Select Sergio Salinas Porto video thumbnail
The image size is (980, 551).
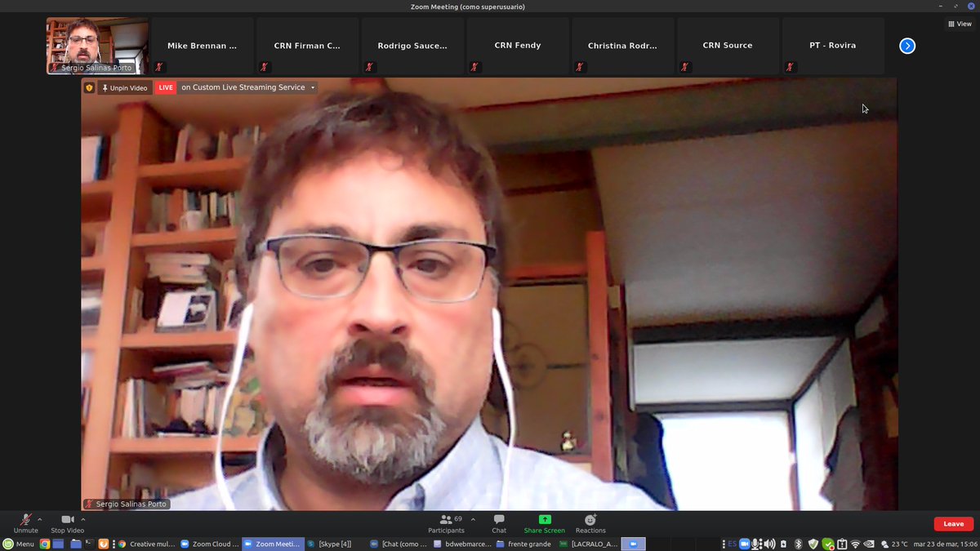point(97,46)
